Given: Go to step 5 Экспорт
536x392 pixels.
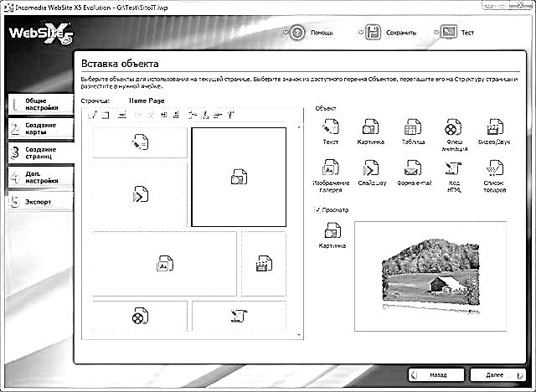Looking at the screenshot, I should click(41, 202).
